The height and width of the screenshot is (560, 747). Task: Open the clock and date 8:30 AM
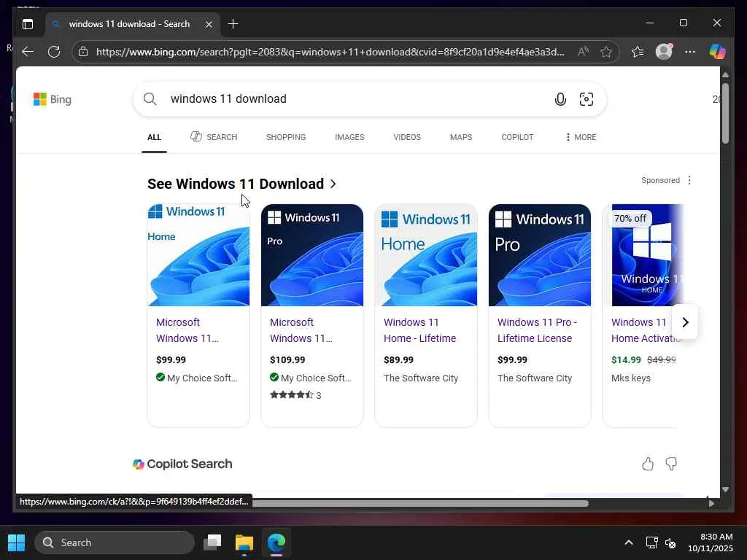point(711,542)
